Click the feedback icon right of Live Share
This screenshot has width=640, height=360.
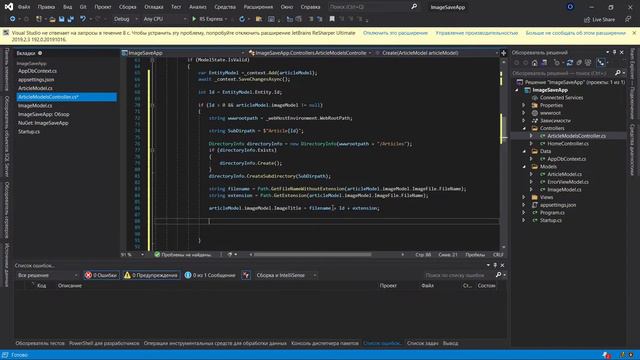coord(628,19)
